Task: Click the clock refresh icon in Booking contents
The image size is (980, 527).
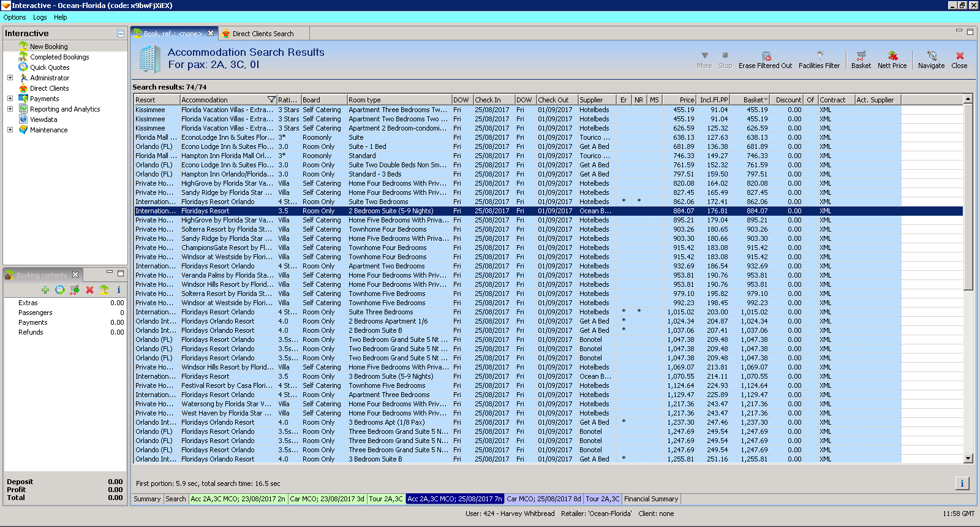Action: coord(59,290)
